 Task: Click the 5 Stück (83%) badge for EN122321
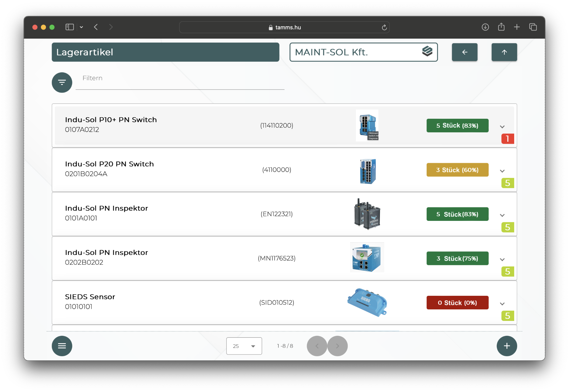(x=457, y=214)
